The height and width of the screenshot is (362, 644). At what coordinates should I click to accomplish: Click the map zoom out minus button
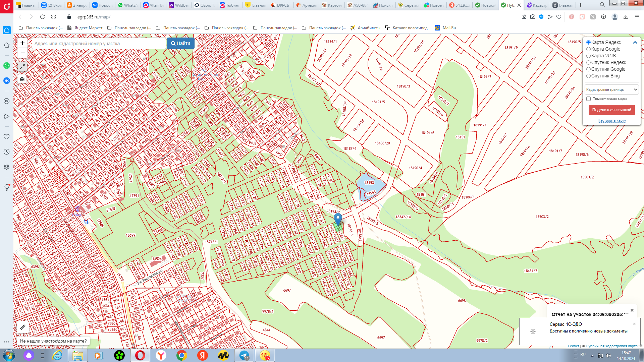pyautogui.click(x=22, y=53)
